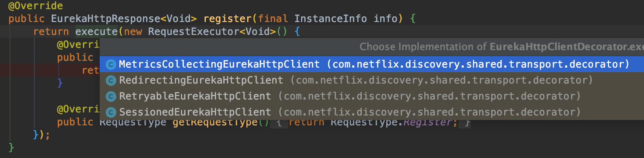Select SessionedEurekaHttpClient implementation
644x158 pixels.
tap(372, 112)
